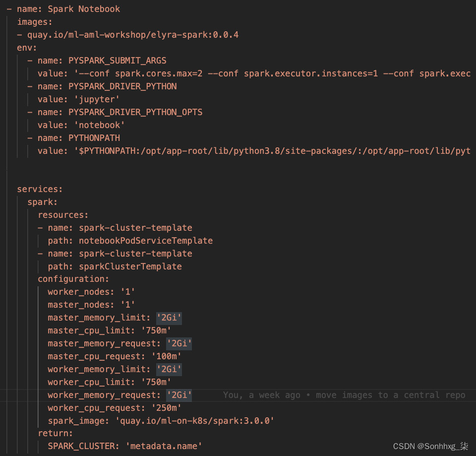Click the 'env:' key
476x456 pixels.
(x=27, y=48)
